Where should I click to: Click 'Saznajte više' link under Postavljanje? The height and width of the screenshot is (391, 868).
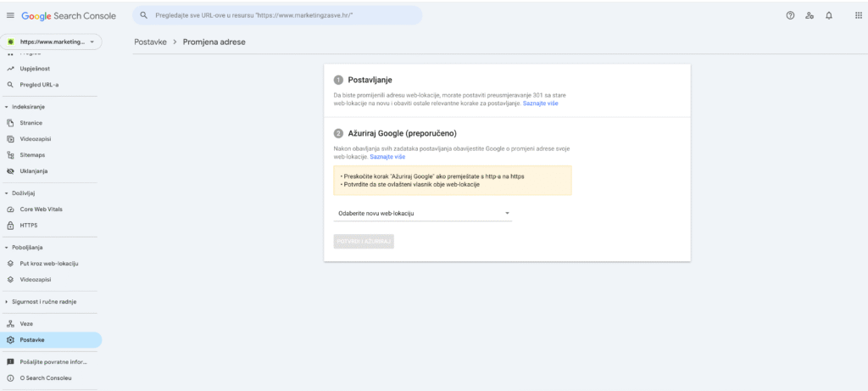(x=540, y=103)
